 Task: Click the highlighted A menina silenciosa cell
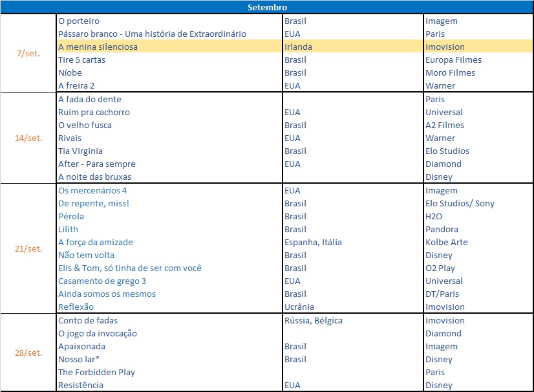(169, 47)
